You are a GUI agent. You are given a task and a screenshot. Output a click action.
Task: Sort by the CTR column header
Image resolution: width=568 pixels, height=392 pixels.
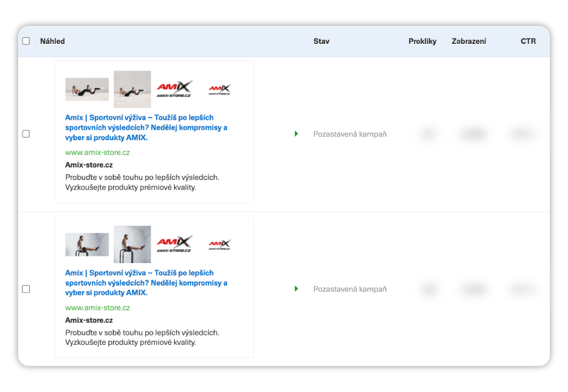(528, 41)
